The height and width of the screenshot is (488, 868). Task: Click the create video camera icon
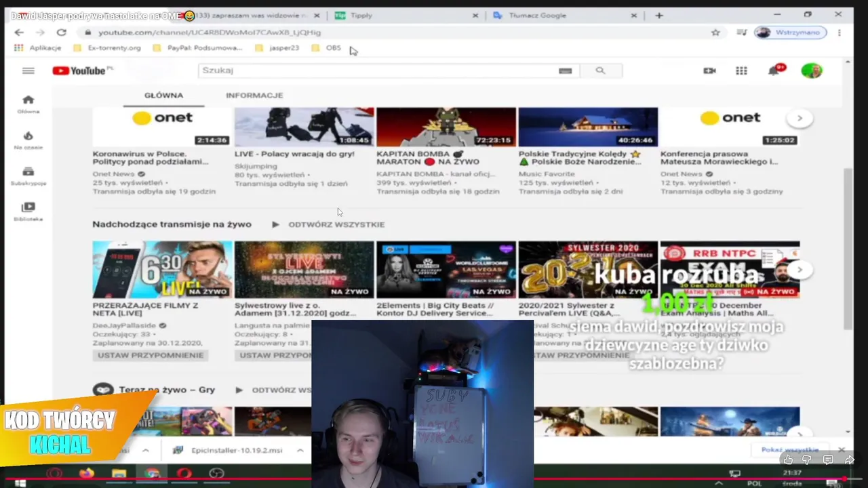point(709,70)
